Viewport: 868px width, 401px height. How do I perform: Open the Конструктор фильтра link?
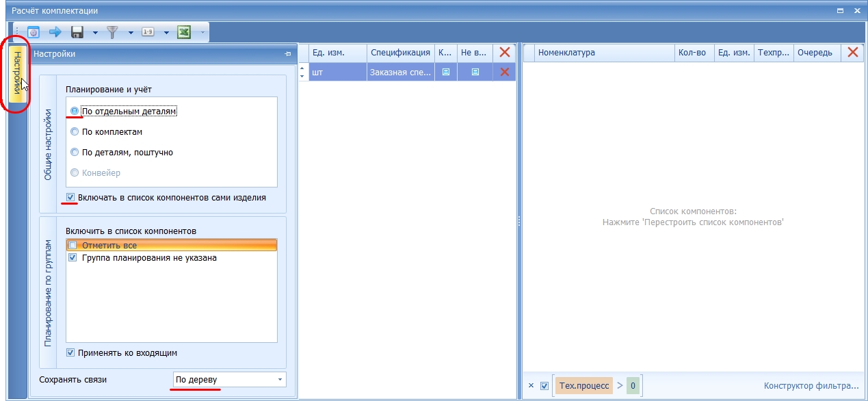[x=811, y=386]
